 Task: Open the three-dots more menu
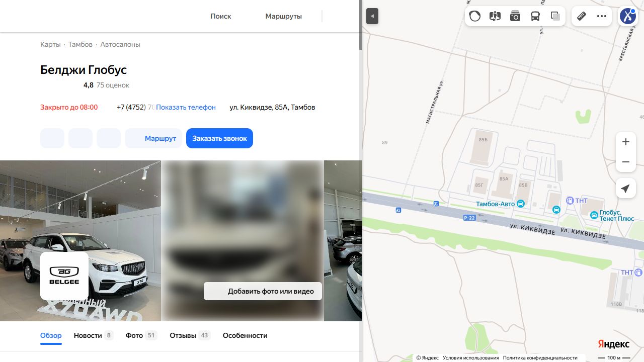(x=602, y=16)
